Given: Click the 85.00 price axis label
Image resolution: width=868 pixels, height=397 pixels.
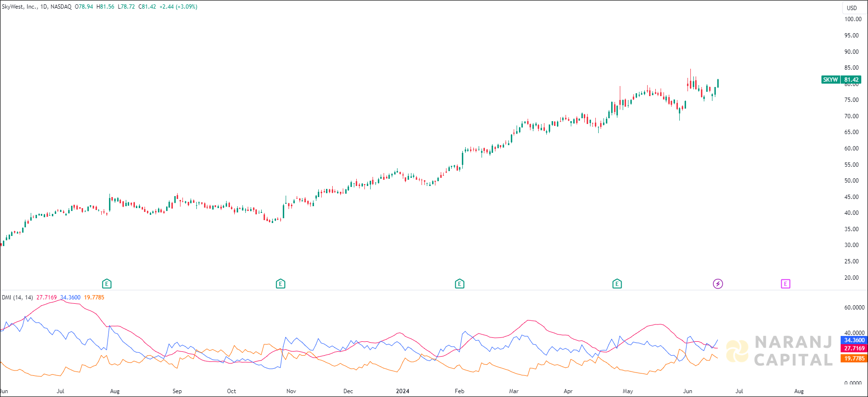Looking at the screenshot, I should click(x=852, y=68).
